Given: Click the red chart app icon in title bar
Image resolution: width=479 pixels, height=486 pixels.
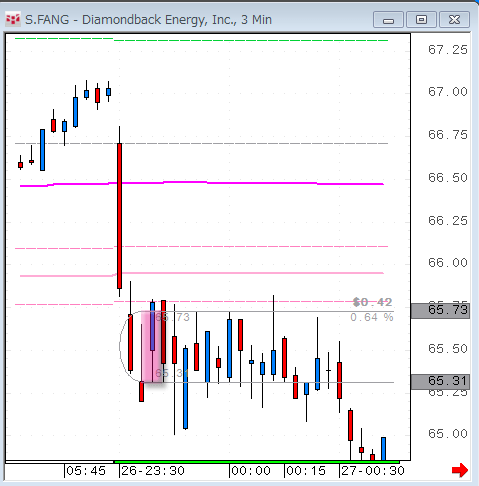Looking at the screenshot, I should (13, 19).
